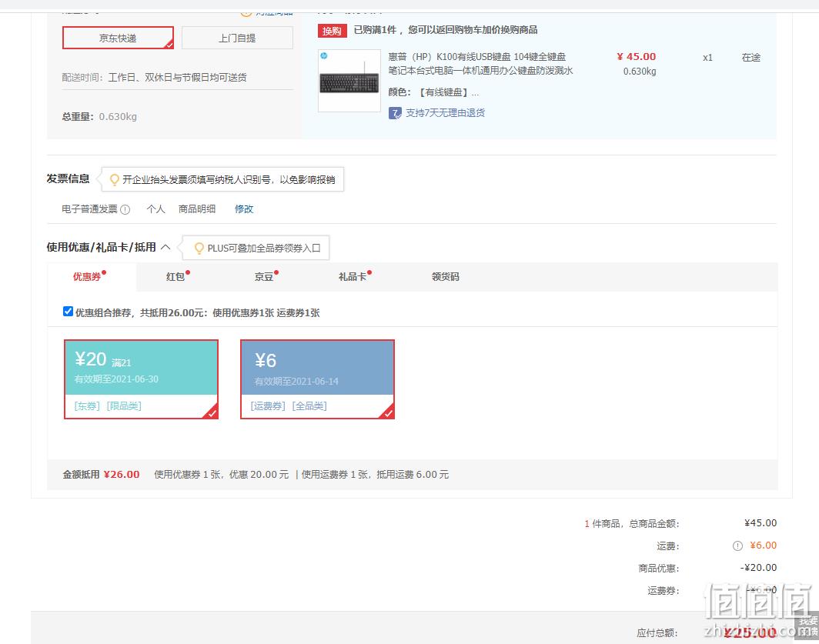The image size is (819, 644).
Task: Choose the 上门自提 pickup option
Action: pos(237,38)
